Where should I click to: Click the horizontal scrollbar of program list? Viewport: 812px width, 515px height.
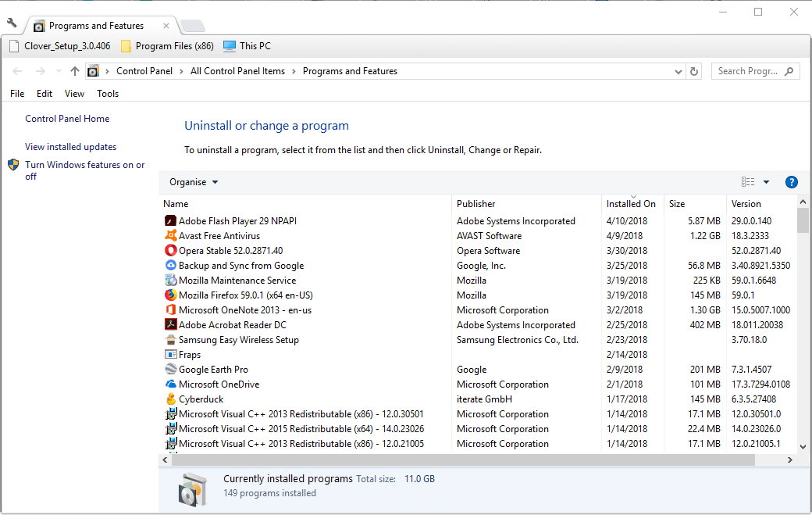point(463,460)
